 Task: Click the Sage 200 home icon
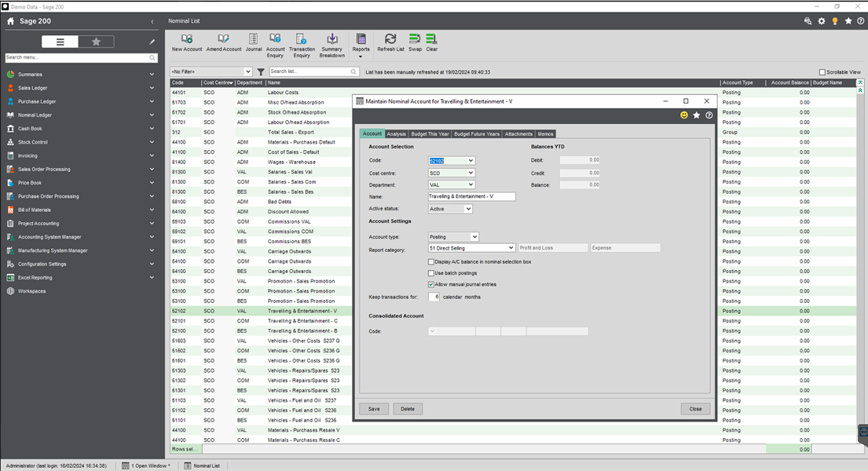pyautogui.click(x=10, y=21)
